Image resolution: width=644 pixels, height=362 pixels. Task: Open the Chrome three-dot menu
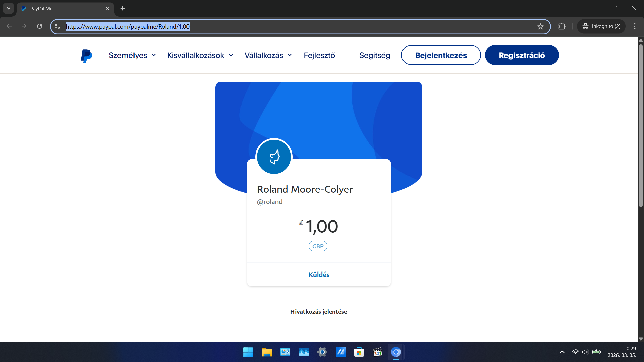pos(635,26)
